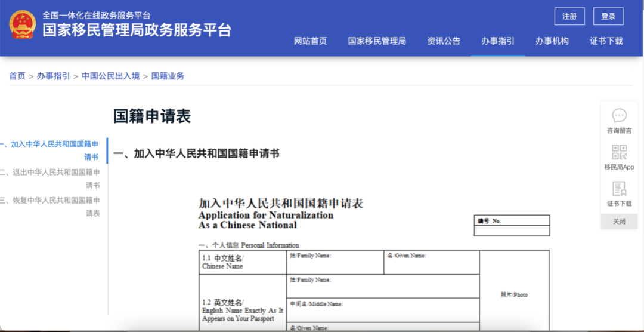
Task: Click the national emblem logo
Action: pos(23,24)
